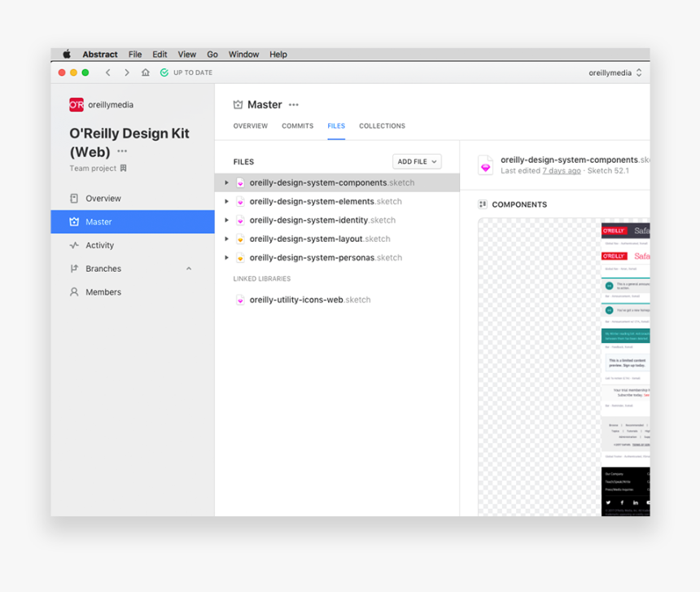700x592 pixels.
Task: Click the Team project building icon
Action: [123, 168]
